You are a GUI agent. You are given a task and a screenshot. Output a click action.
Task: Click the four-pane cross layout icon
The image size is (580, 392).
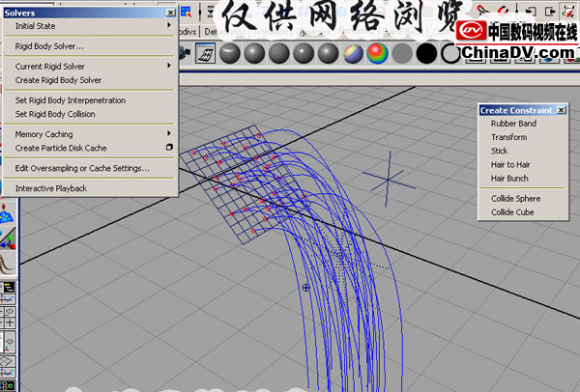pos(9,322)
